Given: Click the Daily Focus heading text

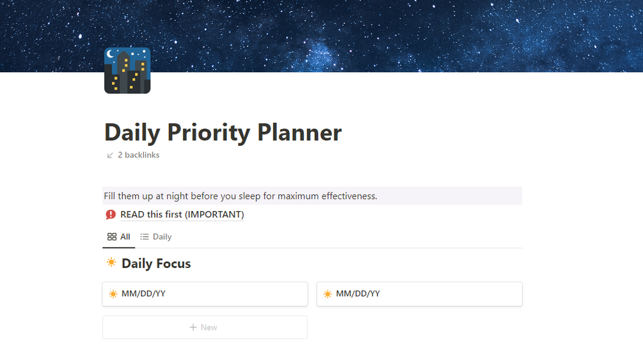Looking at the screenshot, I should coord(156,264).
